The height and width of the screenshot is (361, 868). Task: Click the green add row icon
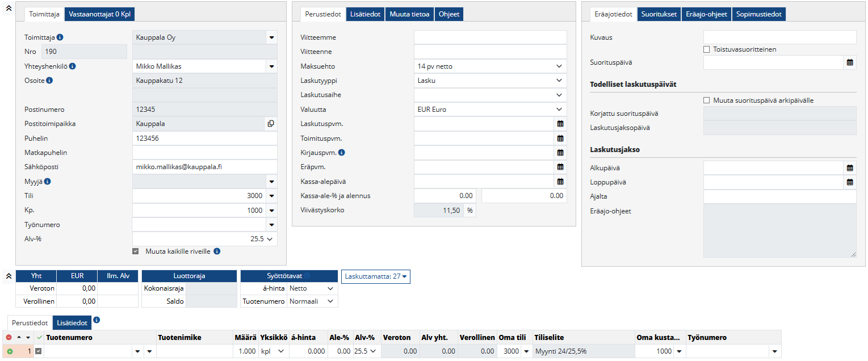pyautogui.click(x=10, y=351)
